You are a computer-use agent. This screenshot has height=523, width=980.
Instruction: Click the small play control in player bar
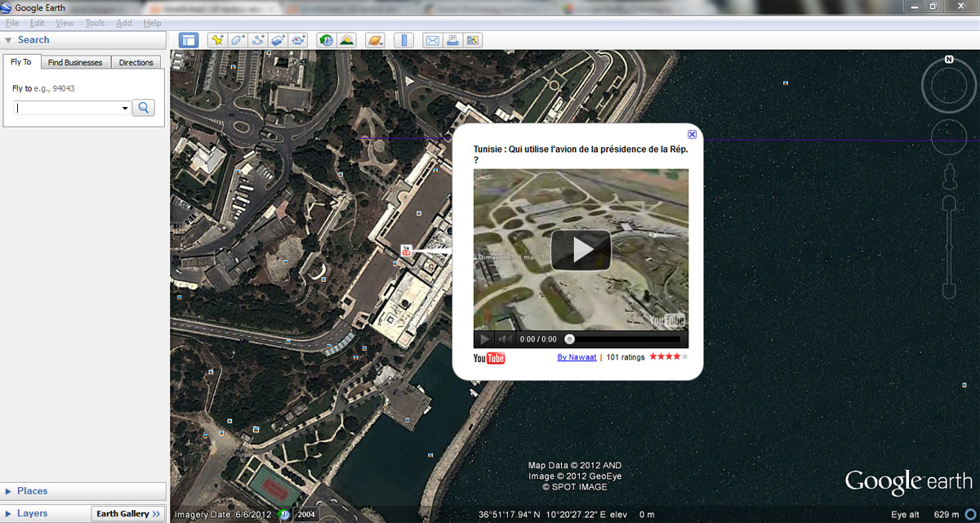pyautogui.click(x=484, y=339)
